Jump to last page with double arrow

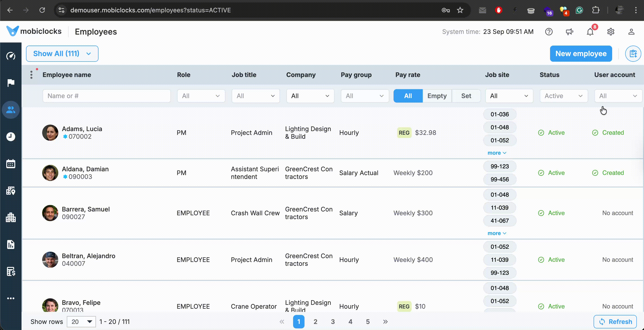(385, 321)
